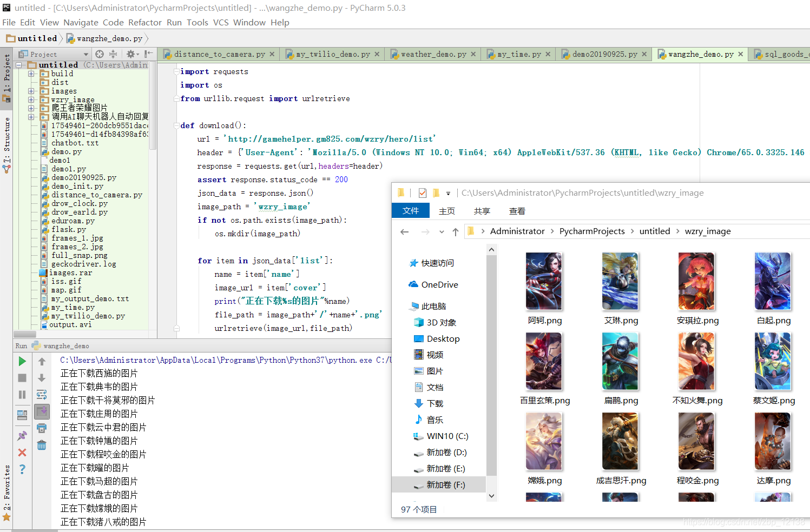
Task: Open 音乐 folder in Explorer sidebar
Action: click(x=429, y=420)
